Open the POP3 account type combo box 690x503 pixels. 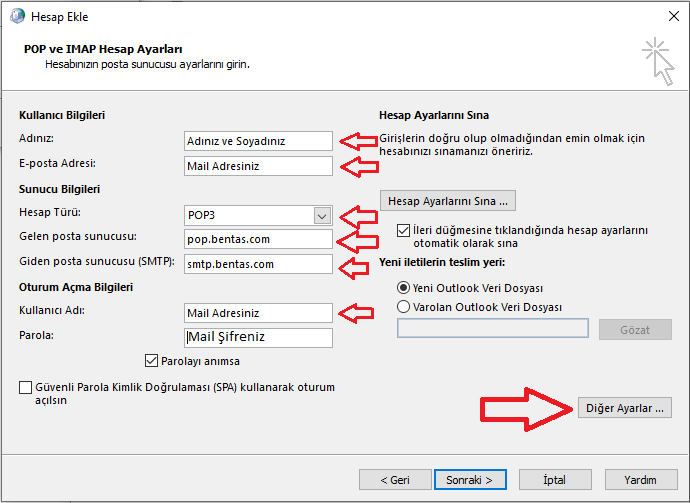pyautogui.click(x=258, y=216)
